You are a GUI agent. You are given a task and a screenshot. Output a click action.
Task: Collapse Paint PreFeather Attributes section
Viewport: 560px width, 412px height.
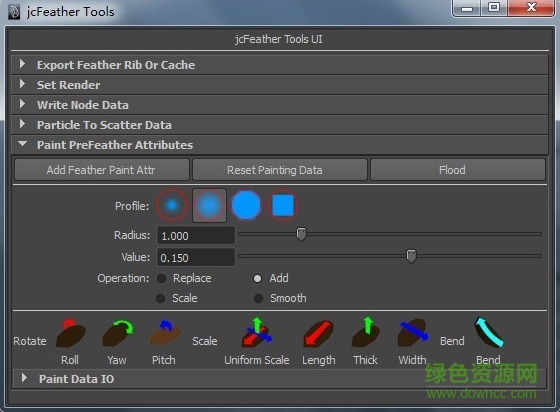pos(280,145)
